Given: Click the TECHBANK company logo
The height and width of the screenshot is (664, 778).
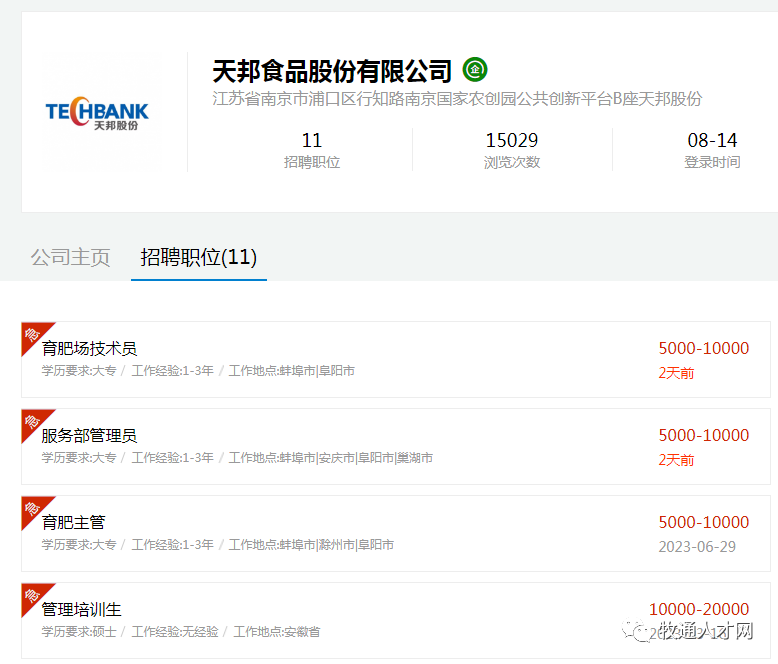Looking at the screenshot, I should [x=97, y=114].
